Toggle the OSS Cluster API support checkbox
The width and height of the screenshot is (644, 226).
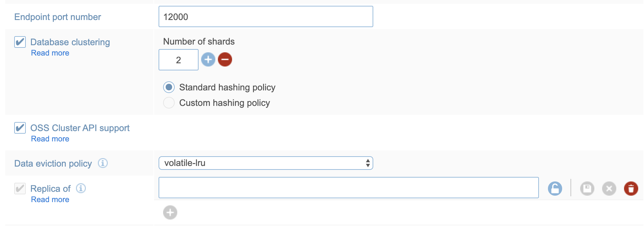click(20, 128)
